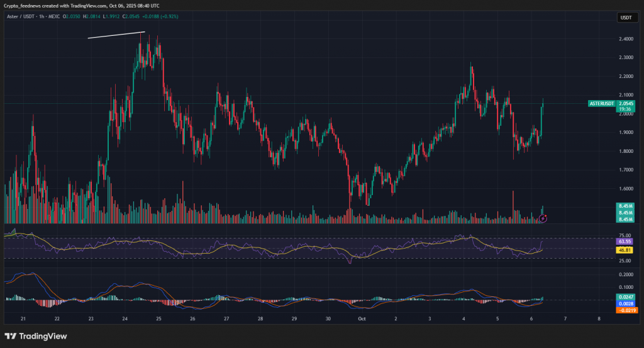The width and height of the screenshot is (644, 348).
Task: Click the green 0.0247 histogram label
Action: tap(625, 296)
